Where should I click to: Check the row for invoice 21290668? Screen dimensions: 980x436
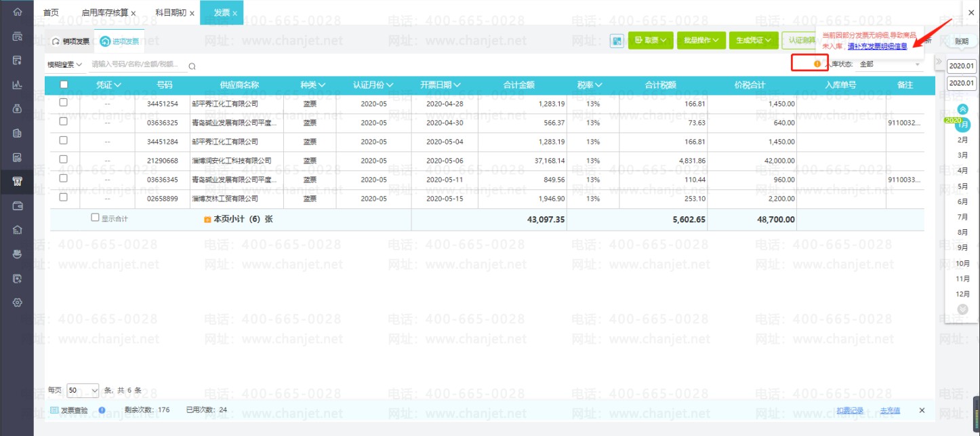point(64,159)
